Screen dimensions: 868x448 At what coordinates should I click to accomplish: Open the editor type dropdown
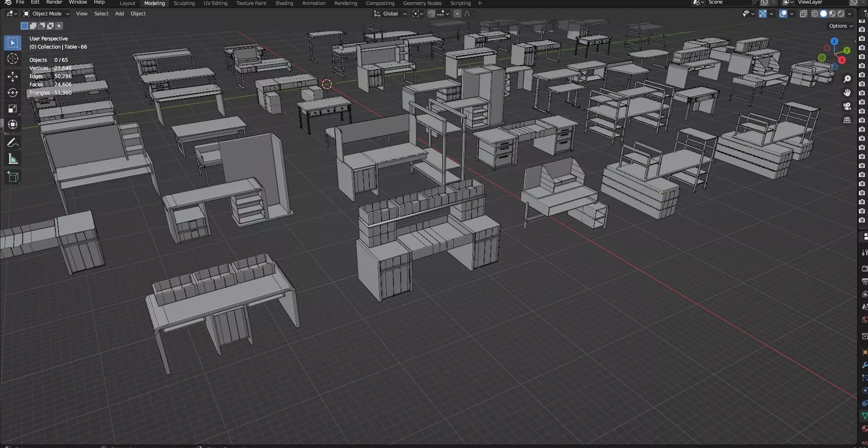tap(11, 14)
